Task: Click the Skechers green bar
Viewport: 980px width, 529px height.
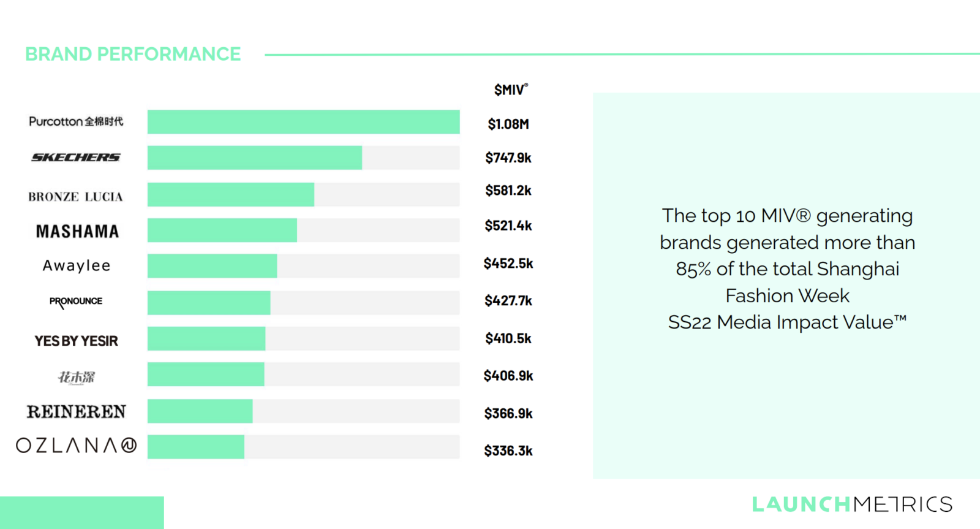Action: pyautogui.click(x=254, y=158)
